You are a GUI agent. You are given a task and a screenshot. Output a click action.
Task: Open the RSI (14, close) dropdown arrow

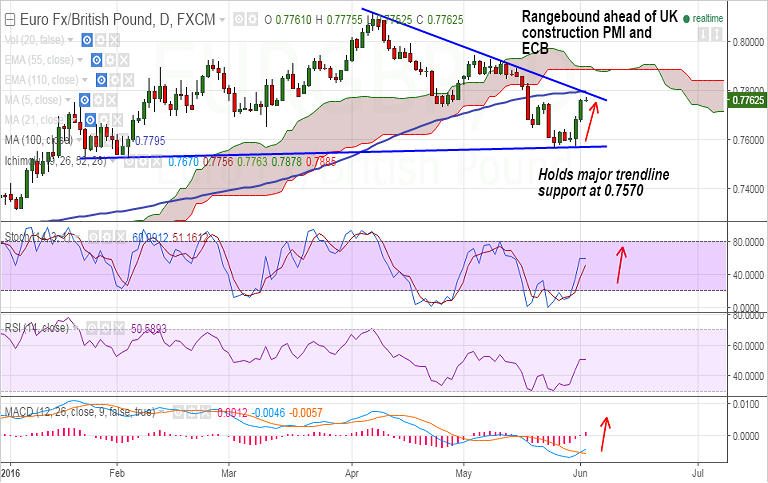pos(76,328)
